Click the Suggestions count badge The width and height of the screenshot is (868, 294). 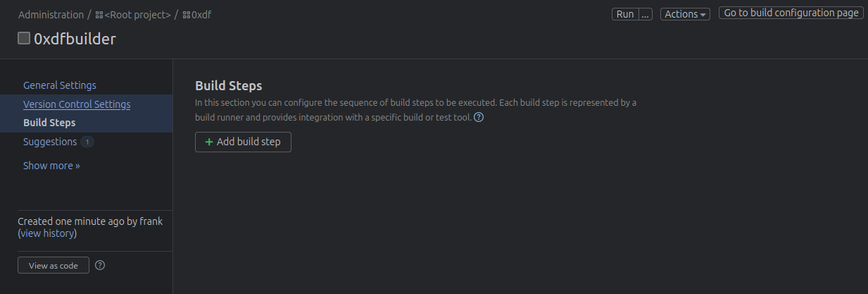(87, 142)
